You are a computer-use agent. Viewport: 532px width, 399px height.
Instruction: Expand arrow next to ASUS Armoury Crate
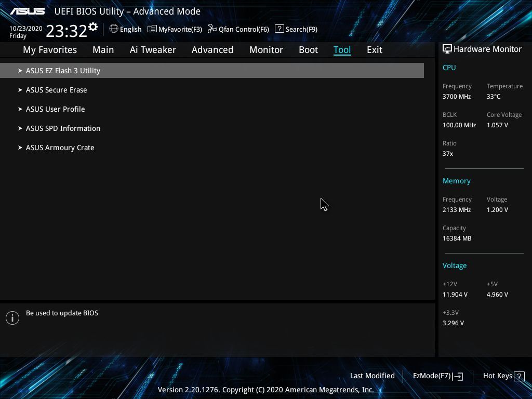[x=20, y=148]
